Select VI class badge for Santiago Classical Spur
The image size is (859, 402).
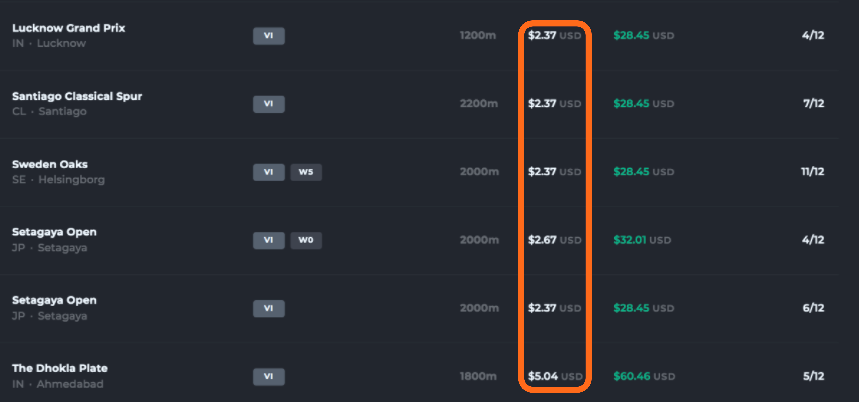[268, 104]
